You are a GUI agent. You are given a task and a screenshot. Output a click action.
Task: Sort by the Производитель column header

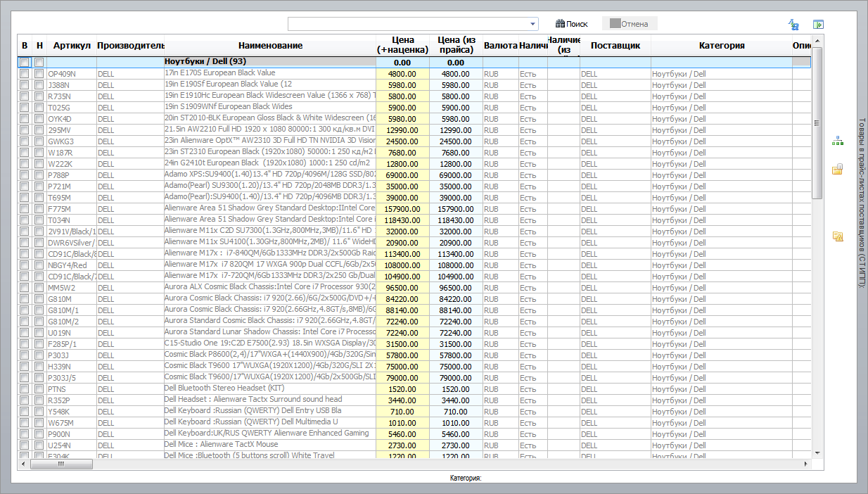[x=130, y=45]
